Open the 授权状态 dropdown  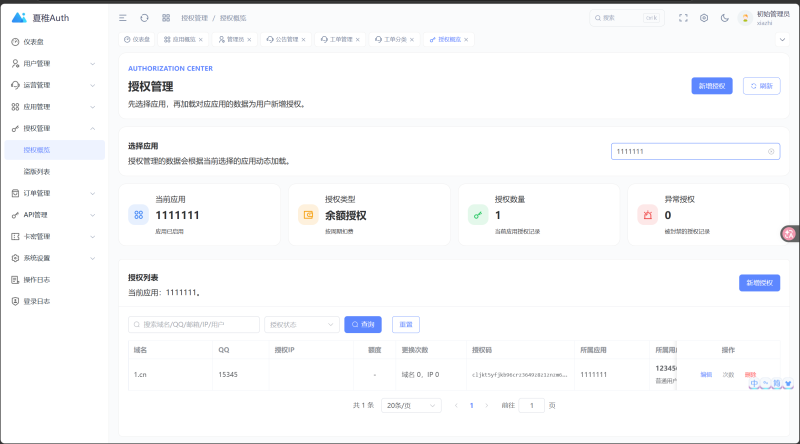[302, 325]
